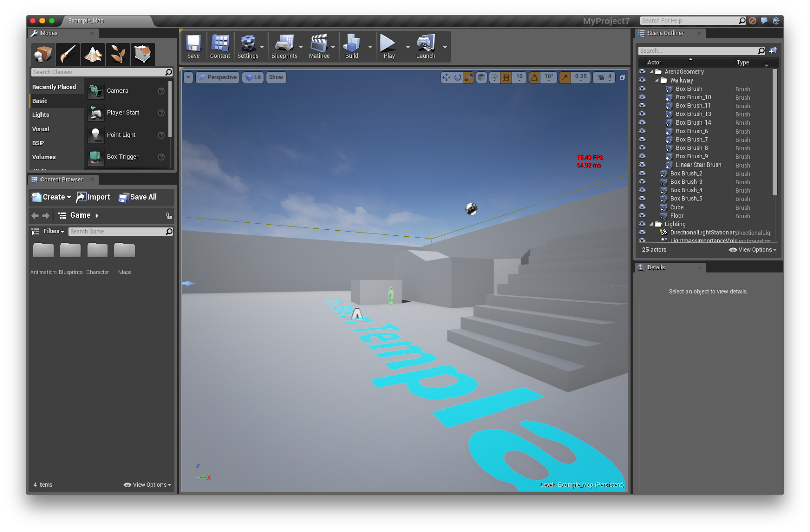Click the maximize viewport icon
The height and width of the screenshot is (532, 810).
pos(623,77)
